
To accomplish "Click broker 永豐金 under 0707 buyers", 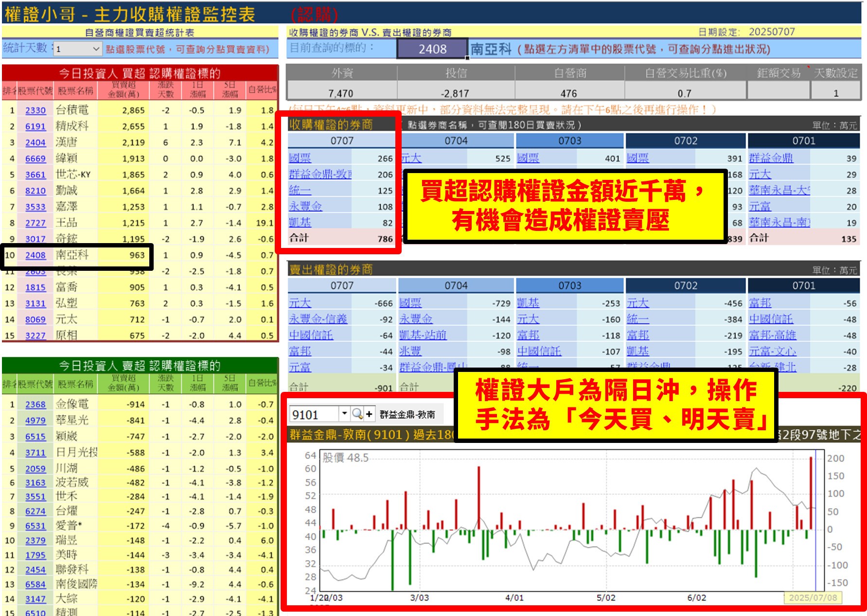I will (305, 206).
